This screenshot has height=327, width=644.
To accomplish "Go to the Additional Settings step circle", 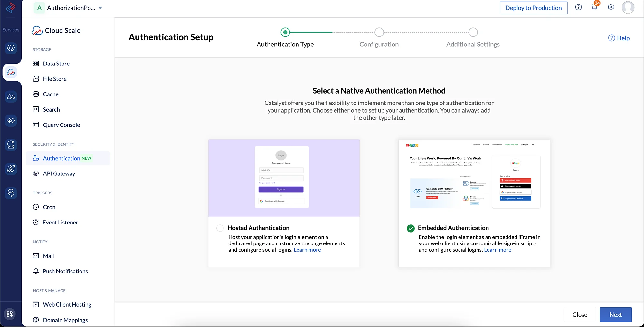I will coord(473,32).
